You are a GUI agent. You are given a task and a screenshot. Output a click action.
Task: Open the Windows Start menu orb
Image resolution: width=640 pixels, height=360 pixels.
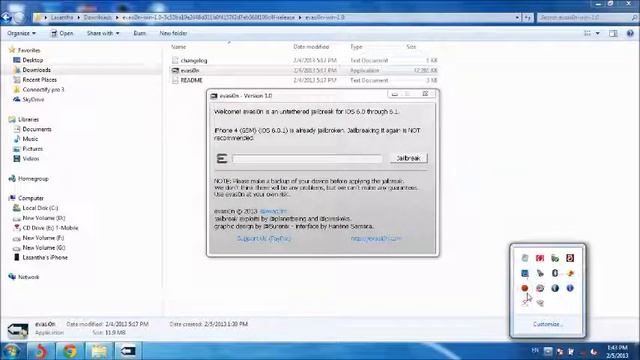click(x=11, y=351)
